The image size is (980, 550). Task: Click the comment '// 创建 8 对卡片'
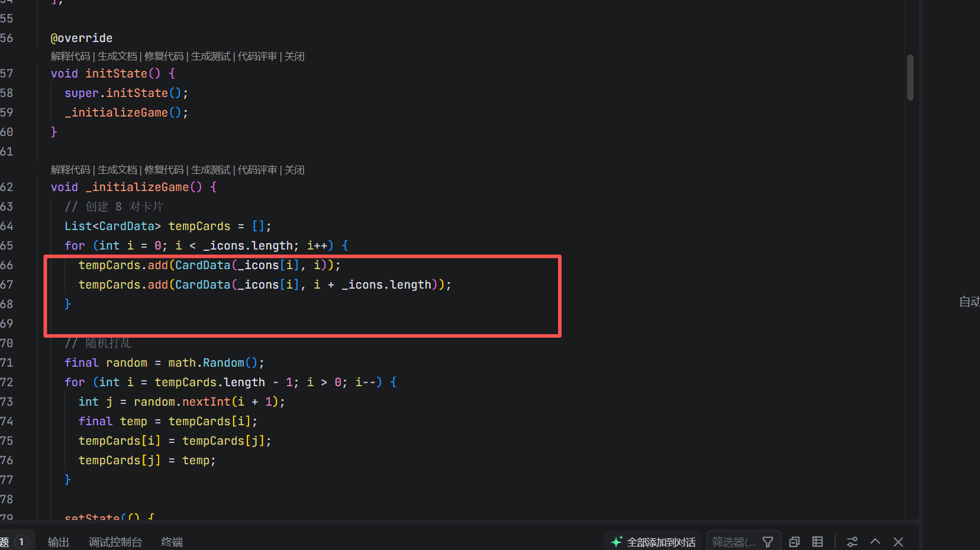tap(114, 206)
